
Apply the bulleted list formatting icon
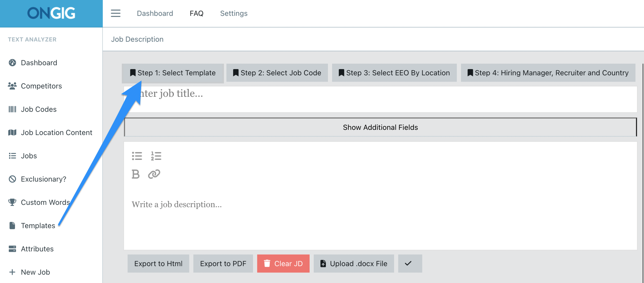(137, 156)
